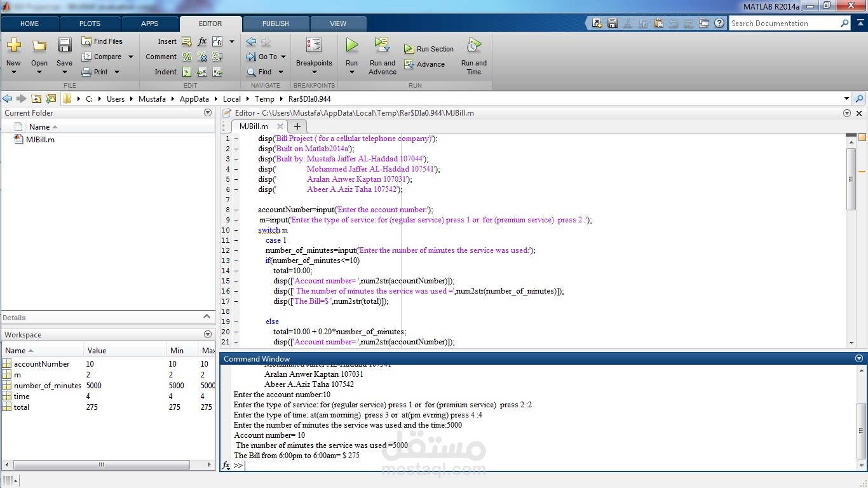868x488 pixels.
Task: Switch to the PLOTS tab
Action: coord(90,24)
